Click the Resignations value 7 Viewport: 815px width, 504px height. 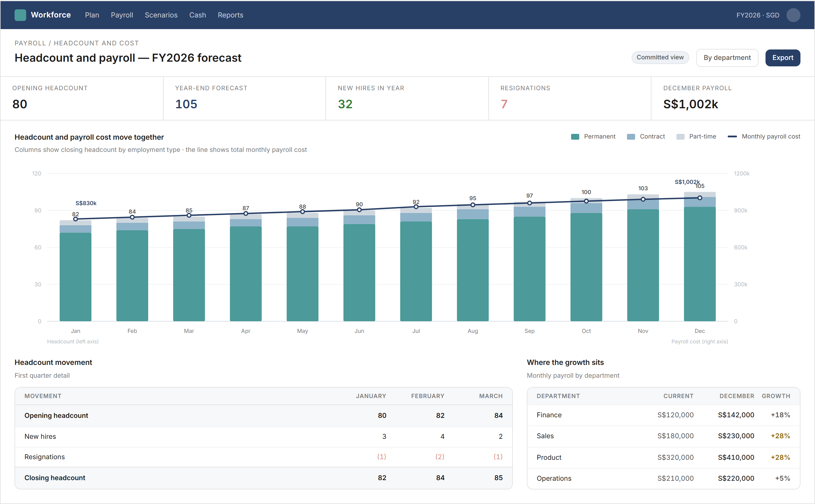tap(504, 104)
